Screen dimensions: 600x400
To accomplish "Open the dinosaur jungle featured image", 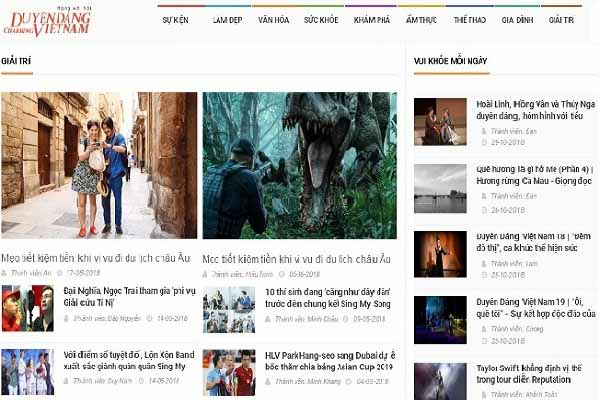I will (299, 165).
